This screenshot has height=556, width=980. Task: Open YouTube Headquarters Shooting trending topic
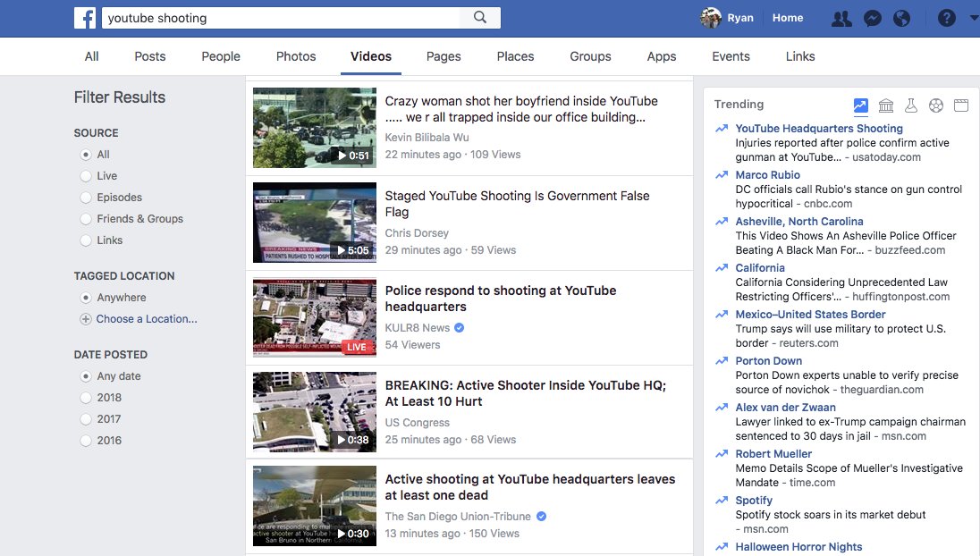819,128
